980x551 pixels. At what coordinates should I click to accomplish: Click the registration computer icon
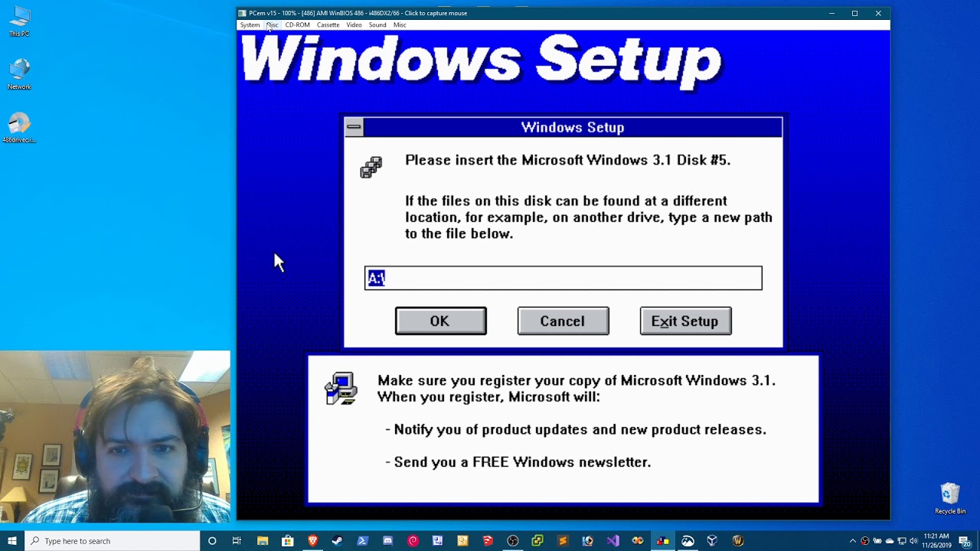coord(341,389)
